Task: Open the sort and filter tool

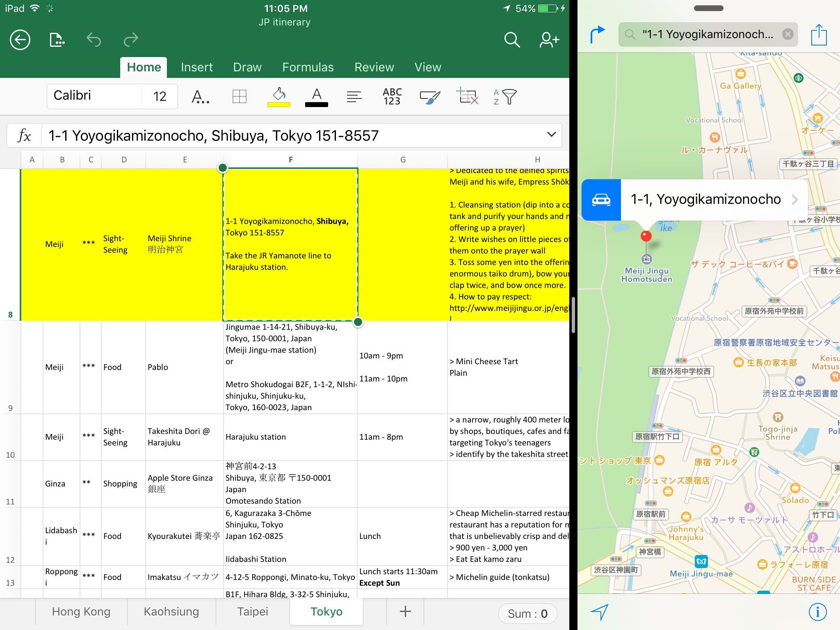Action: (505, 97)
